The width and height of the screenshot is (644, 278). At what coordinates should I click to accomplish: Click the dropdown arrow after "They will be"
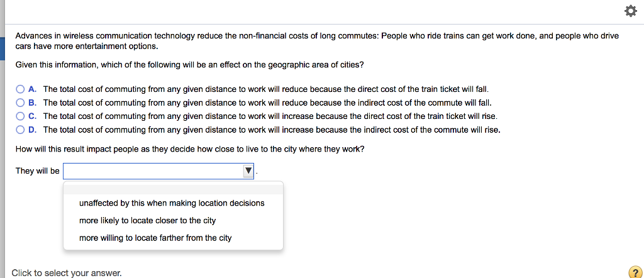click(248, 171)
